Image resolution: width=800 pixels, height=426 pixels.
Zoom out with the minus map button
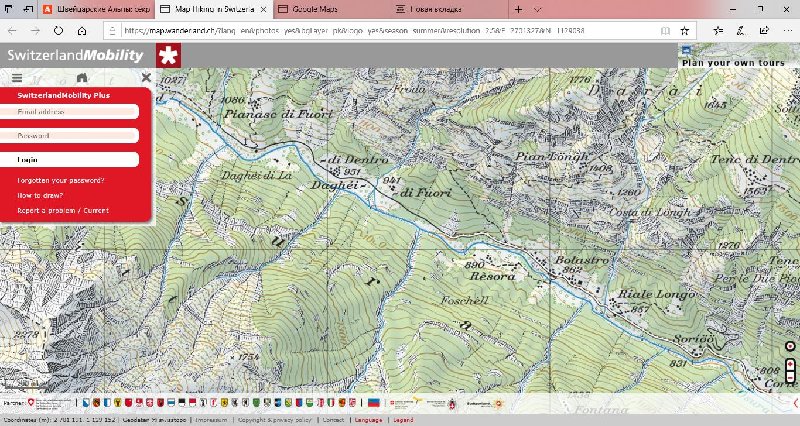point(790,377)
